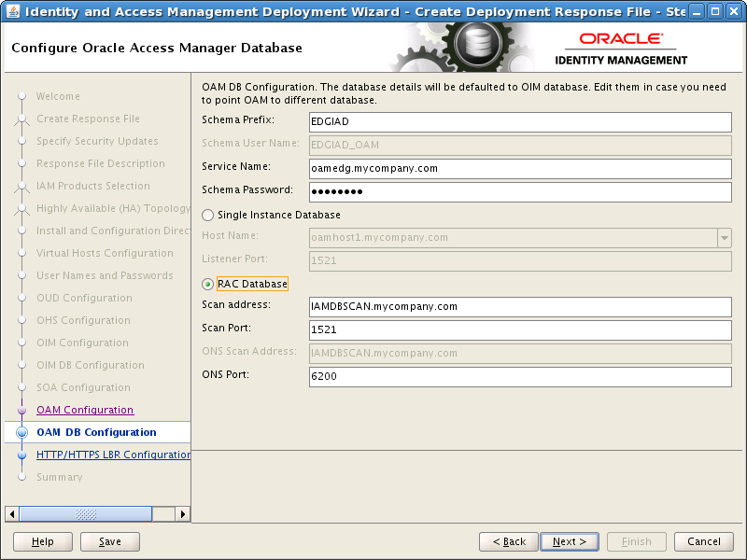The height and width of the screenshot is (560, 747).
Task: Proceed with the Next button
Action: pos(570,542)
